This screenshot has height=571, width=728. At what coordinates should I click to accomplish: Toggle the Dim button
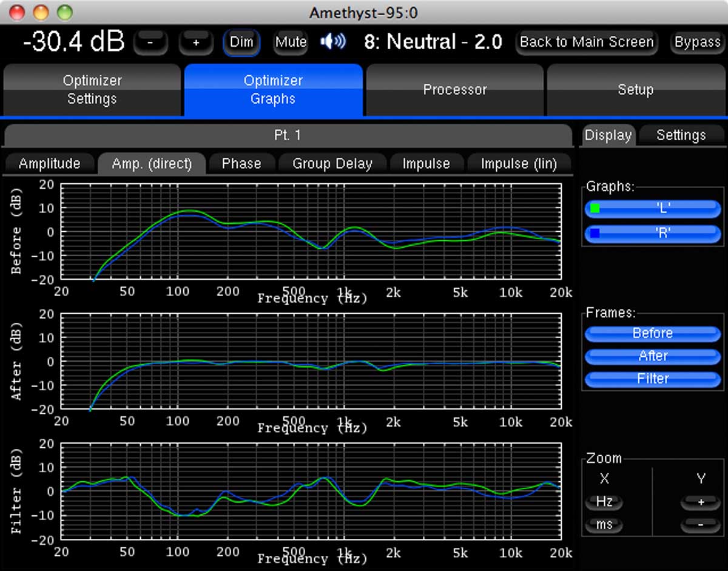(x=241, y=42)
